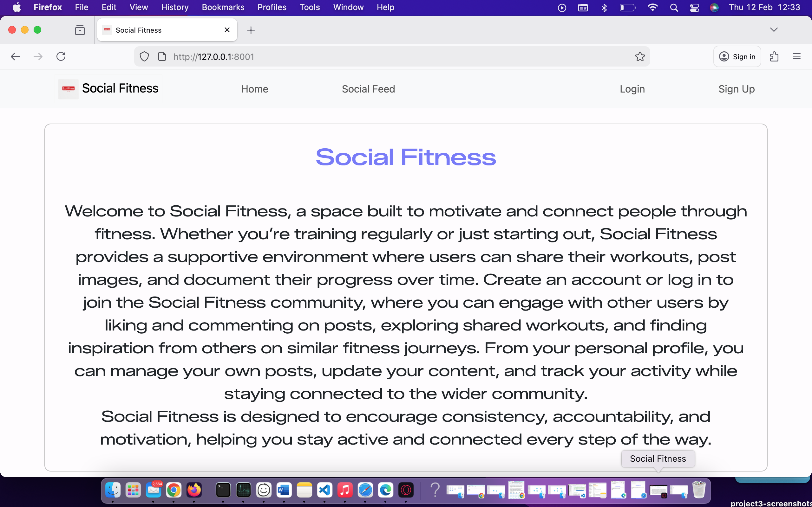Image resolution: width=812 pixels, height=507 pixels.
Task: Reload the Social Fitness page
Action: point(61,56)
